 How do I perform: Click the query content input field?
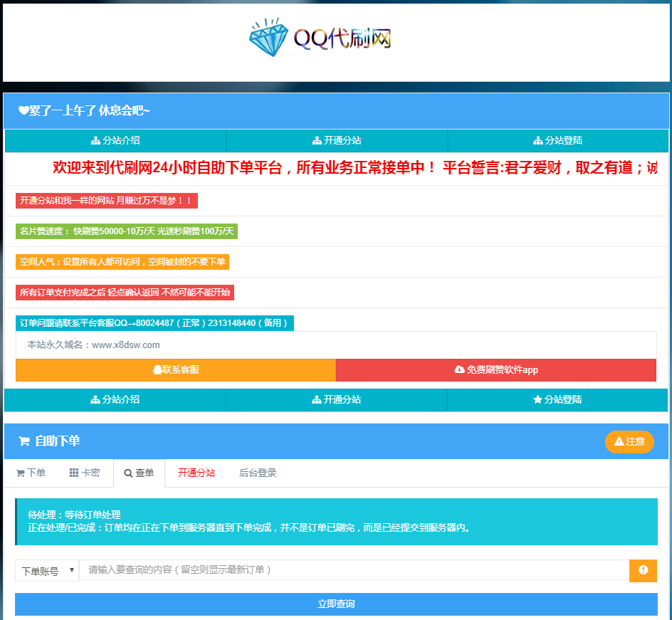354,570
